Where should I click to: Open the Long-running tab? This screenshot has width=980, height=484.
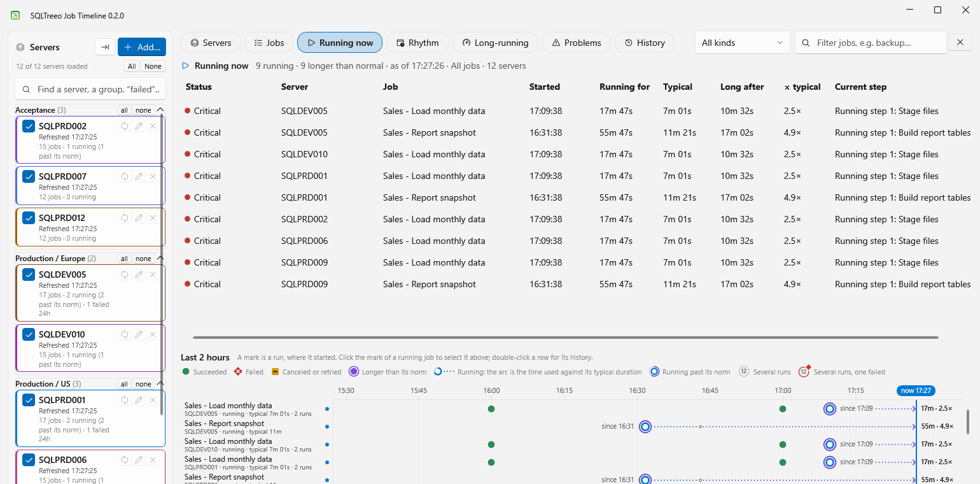[x=495, y=43]
